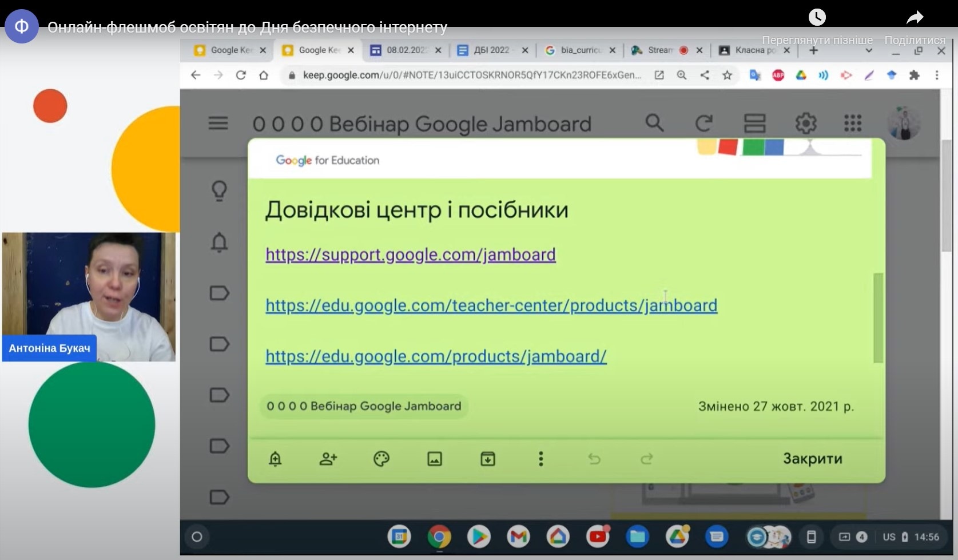The width and height of the screenshot is (958, 560).
Task: Bookmark this page with the star icon
Action: coord(727,75)
